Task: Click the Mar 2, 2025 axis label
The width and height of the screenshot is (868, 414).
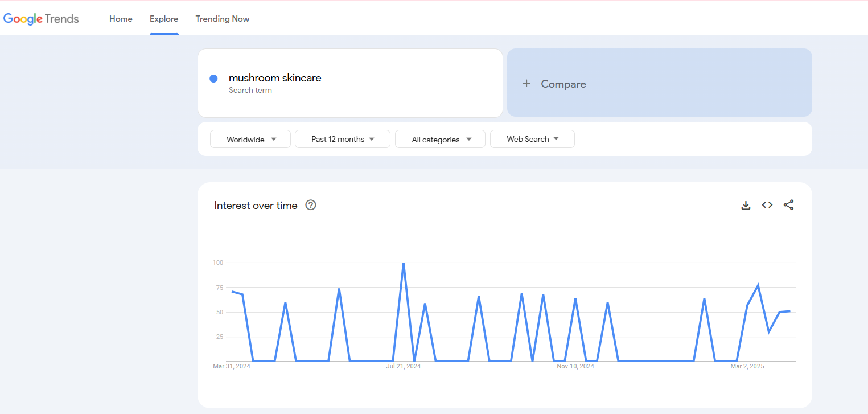Action: click(747, 366)
